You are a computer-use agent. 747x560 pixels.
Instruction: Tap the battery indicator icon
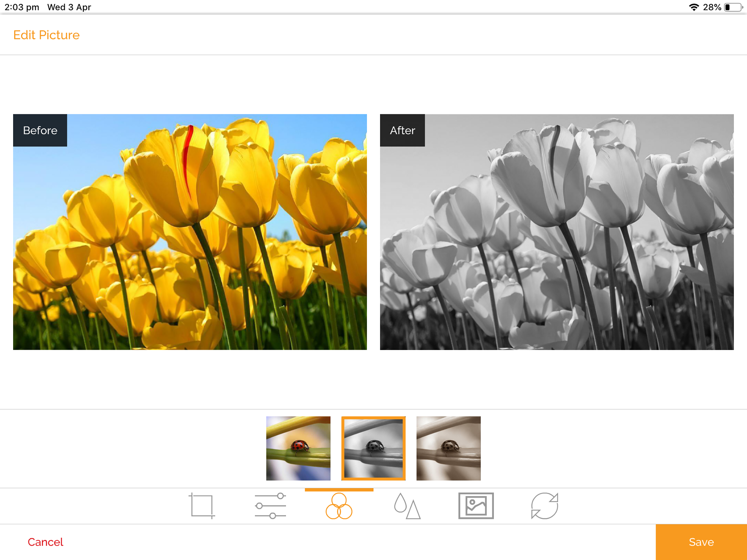[x=734, y=7]
